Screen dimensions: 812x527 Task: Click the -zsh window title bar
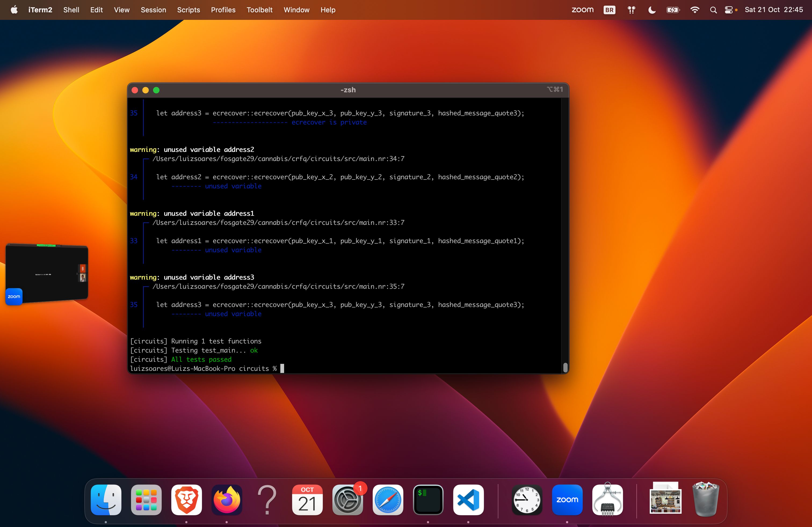pyautogui.click(x=348, y=90)
